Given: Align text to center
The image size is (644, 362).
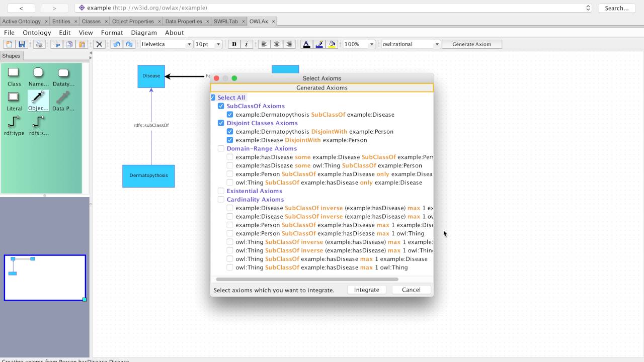Looking at the screenshot, I should tap(276, 44).
